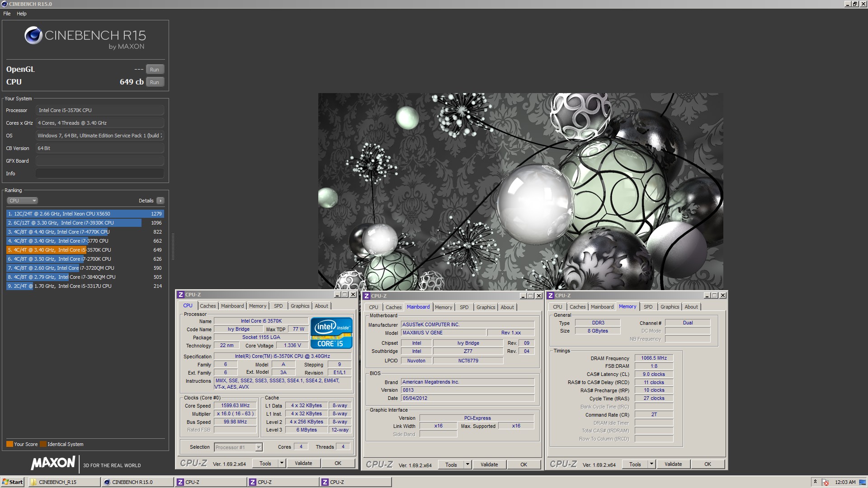Click the Intel Core i5 badge

(x=331, y=333)
